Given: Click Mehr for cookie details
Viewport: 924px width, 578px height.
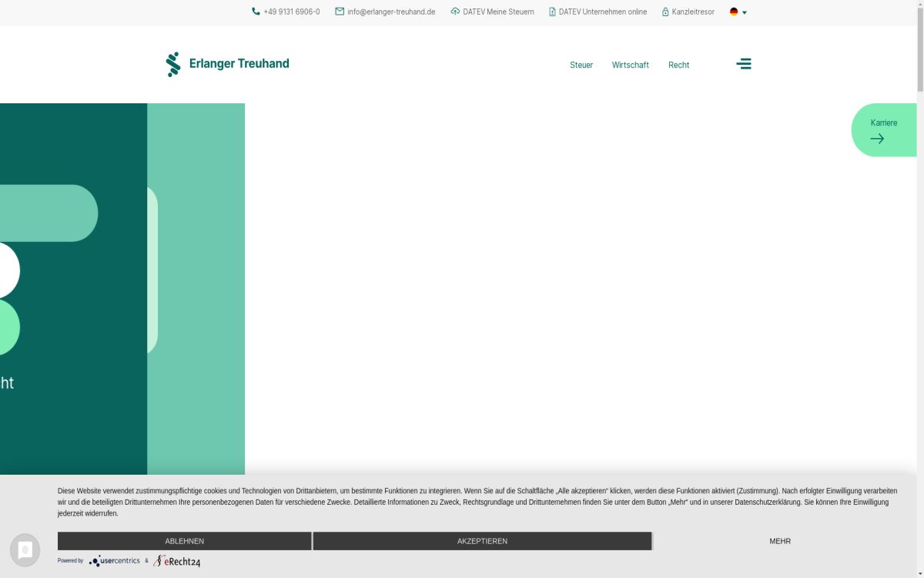Looking at the screenshot, I should (x=779, y=541).
